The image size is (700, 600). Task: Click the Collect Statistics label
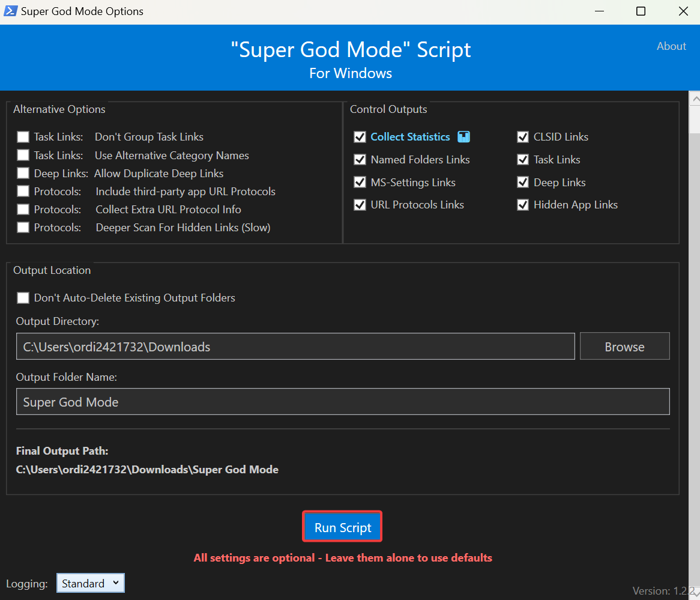[410, 137]
